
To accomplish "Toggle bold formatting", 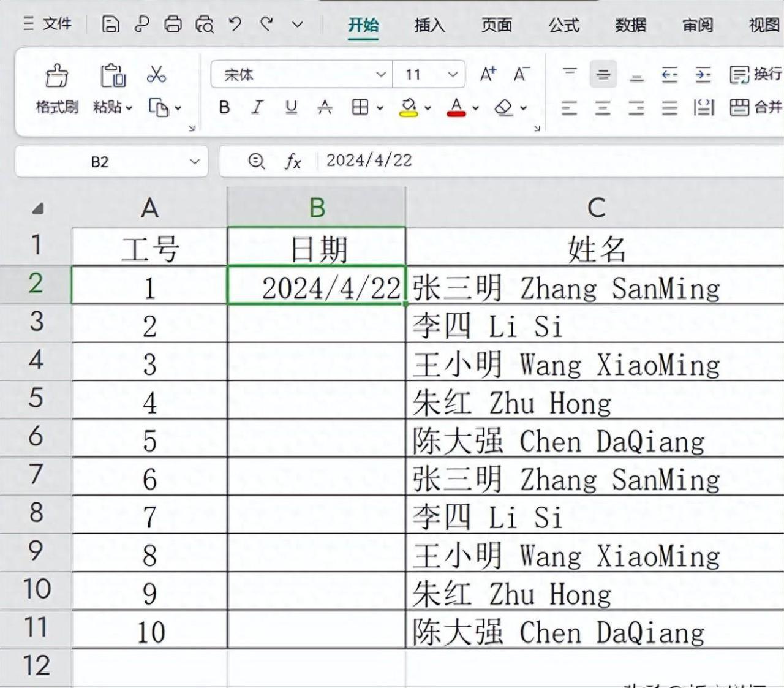I will pos(225,107).
